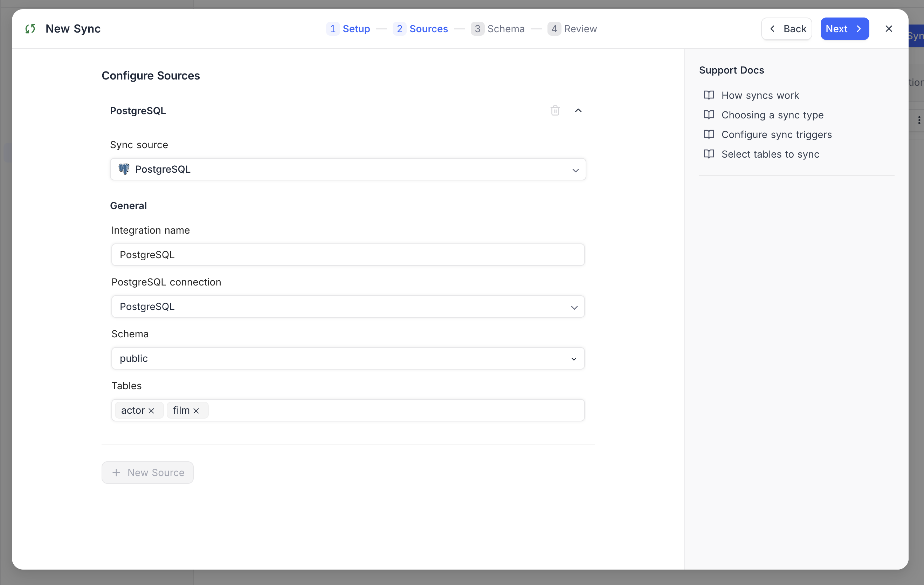Viewport: 924px width, 585px height.
Task: Click the Next button
Action: (844, 29)
